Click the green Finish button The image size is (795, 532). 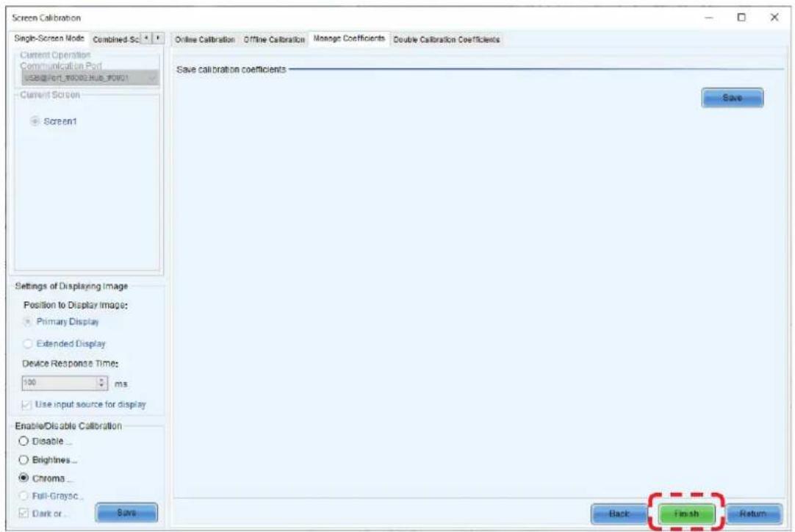pos(686,514)
